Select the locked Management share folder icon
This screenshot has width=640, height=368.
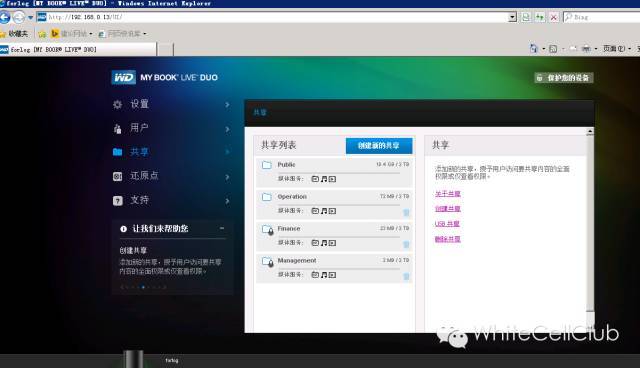(267, 262)
